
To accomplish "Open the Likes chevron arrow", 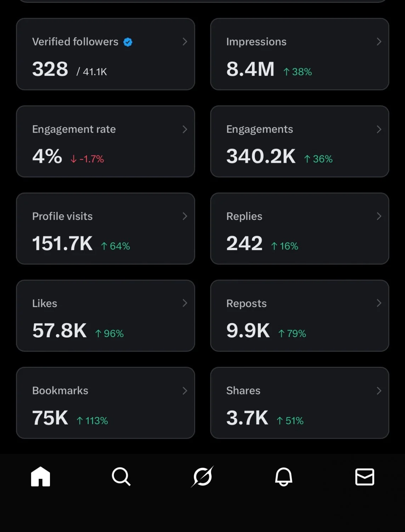I will point(185,303).
